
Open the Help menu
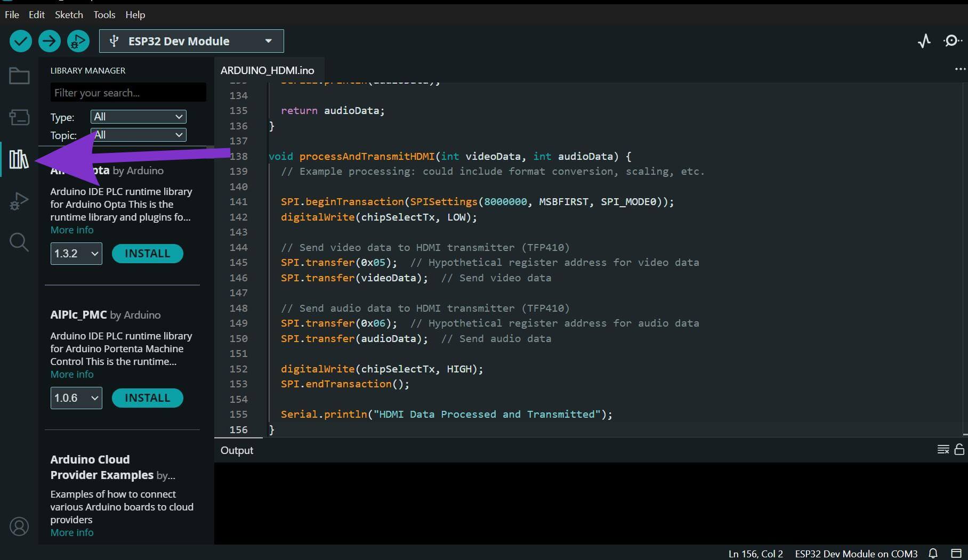pos(135,15)
